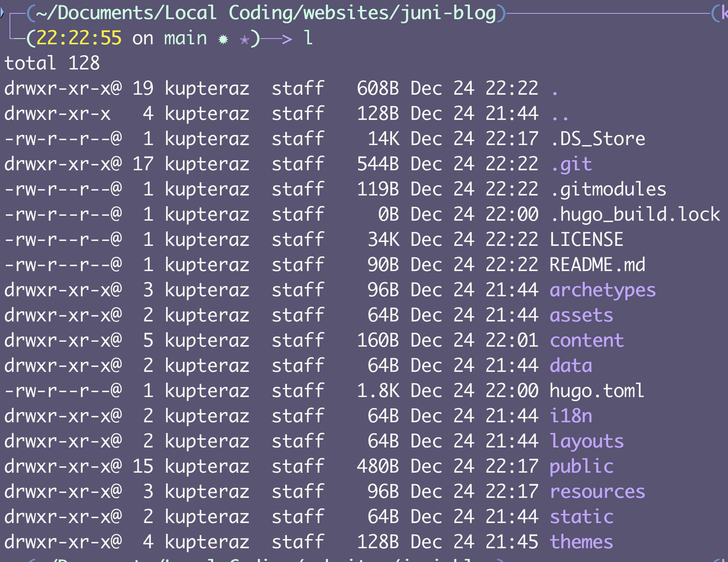Select the hugo.toml file name
The image size is (728, 562).
[597, 391]
